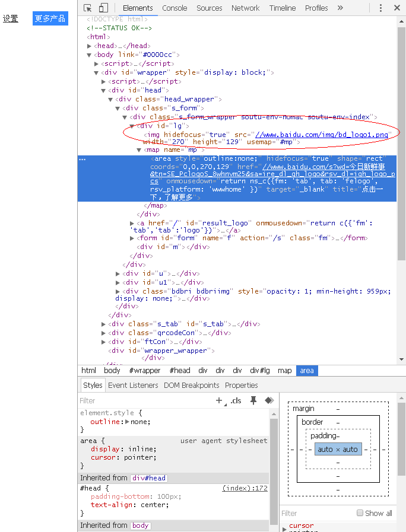Expand the div class s_tab node
406x532 pixels.
coord(103,324)
